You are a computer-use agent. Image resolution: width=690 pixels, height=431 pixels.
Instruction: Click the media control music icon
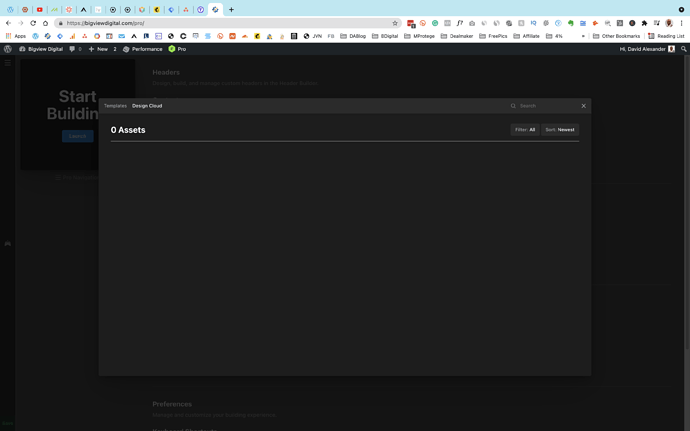tap(657, 23)
